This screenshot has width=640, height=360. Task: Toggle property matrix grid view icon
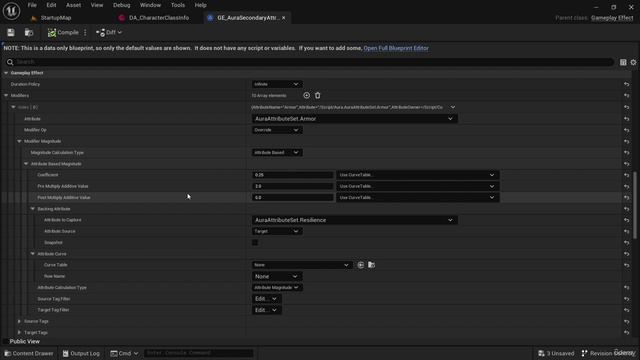point(623,62)
